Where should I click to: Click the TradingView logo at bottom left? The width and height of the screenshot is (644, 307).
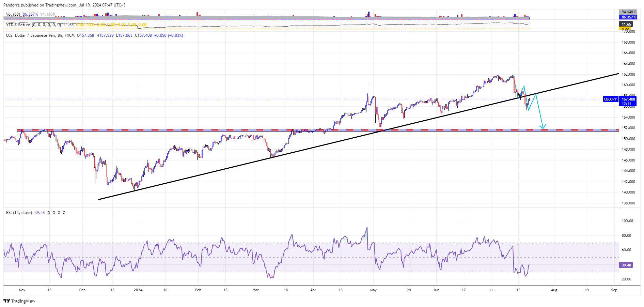(x=19, y=301)
